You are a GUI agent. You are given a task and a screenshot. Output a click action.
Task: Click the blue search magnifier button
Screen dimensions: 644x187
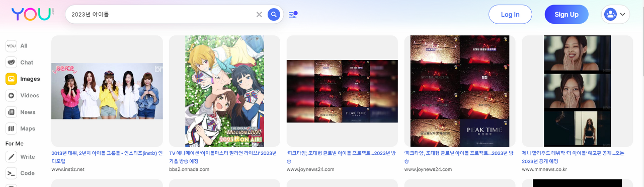(274, 15)
